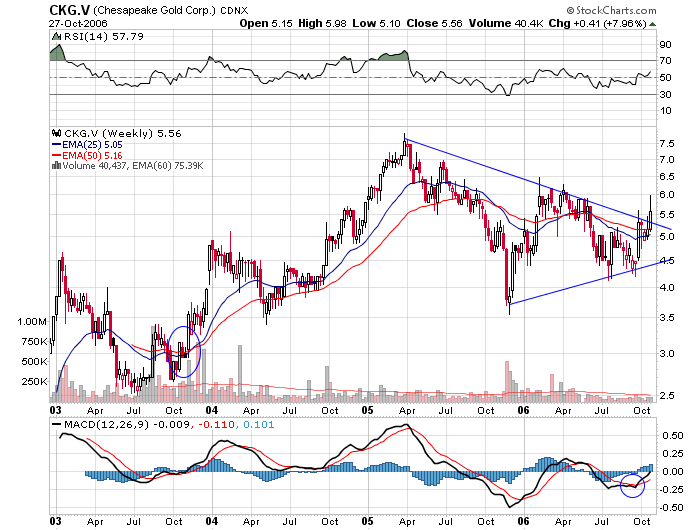This screenshot has height=530, width=700.
Task: Click the CKG.V (Weekly) 5.56 legend text
Action: click(123, 134)
